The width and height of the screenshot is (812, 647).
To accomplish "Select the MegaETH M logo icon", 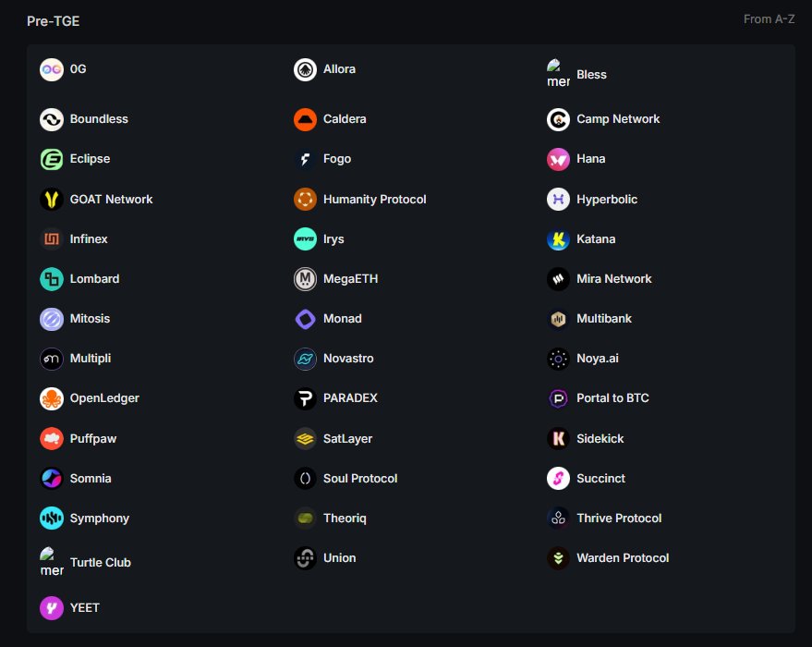I will coord(305,279).
